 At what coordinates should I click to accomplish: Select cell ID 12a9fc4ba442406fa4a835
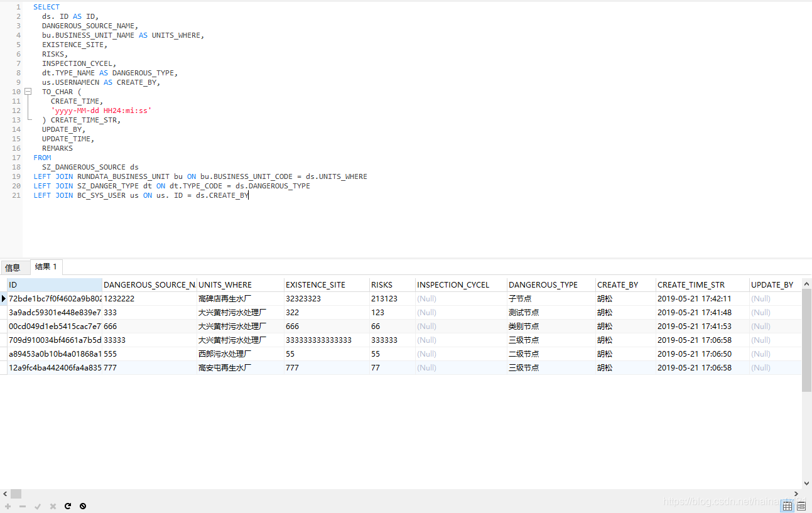55,367
